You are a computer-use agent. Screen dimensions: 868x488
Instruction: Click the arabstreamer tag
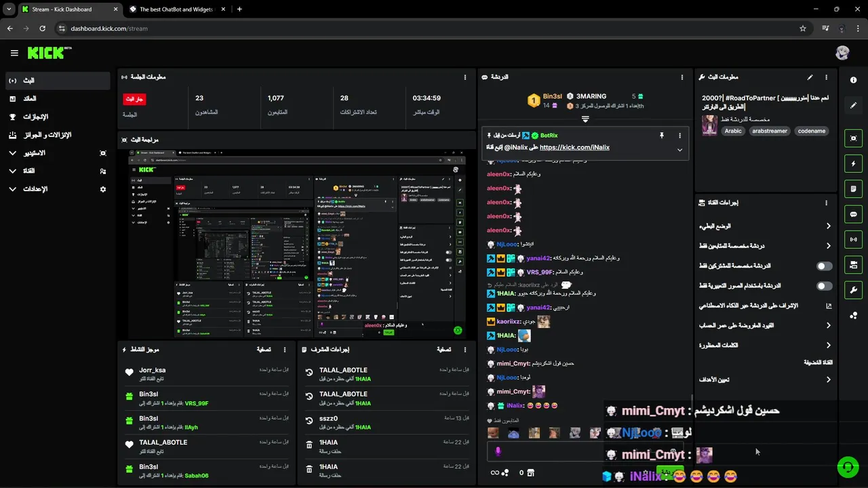coord(770,131)
